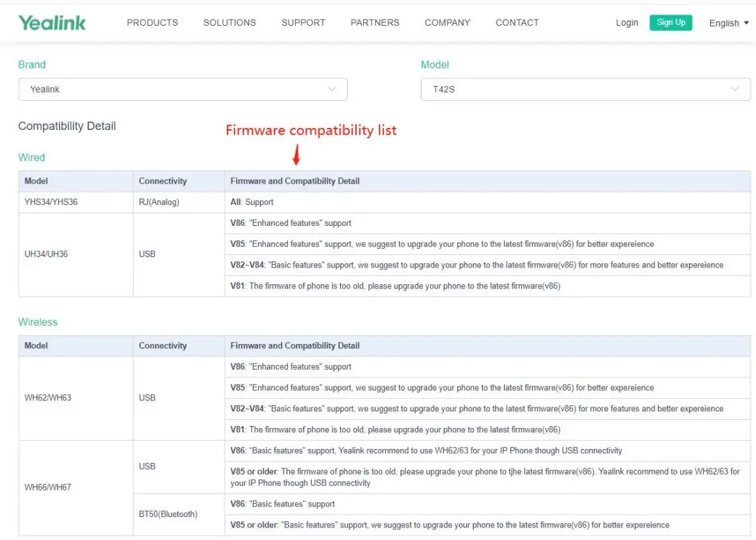Navigate to the CONTACT page
This screenshot has height=540, width=756.
[517, 23]
